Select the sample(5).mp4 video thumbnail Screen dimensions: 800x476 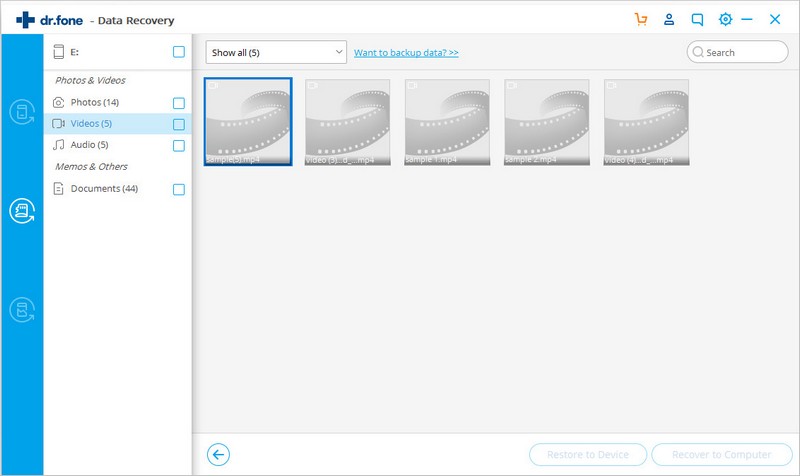[248, 121]
